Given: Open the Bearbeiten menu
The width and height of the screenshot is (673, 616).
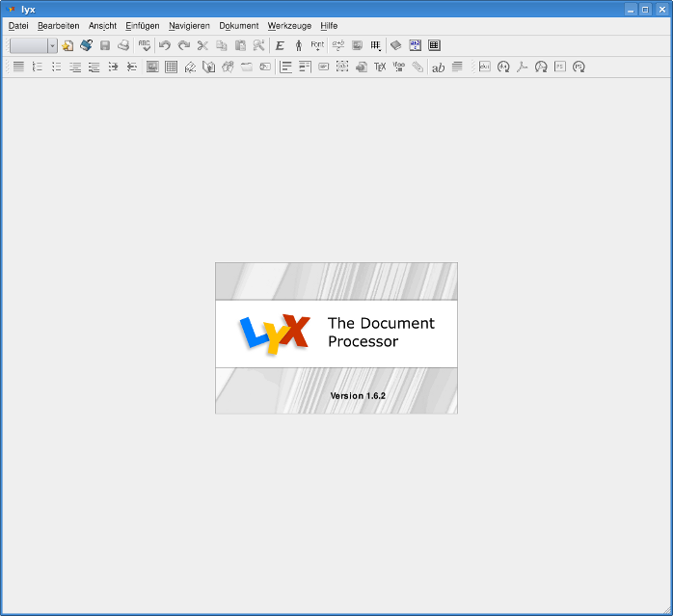Looking at the screenshot, I should (x=59, y=26).
